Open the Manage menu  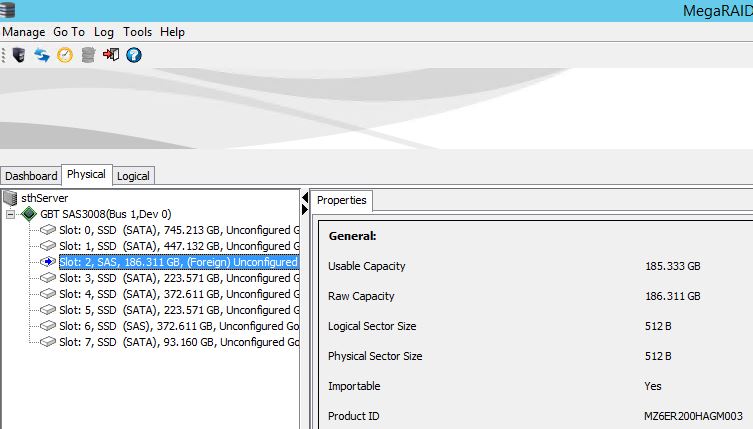click(24, 32)
